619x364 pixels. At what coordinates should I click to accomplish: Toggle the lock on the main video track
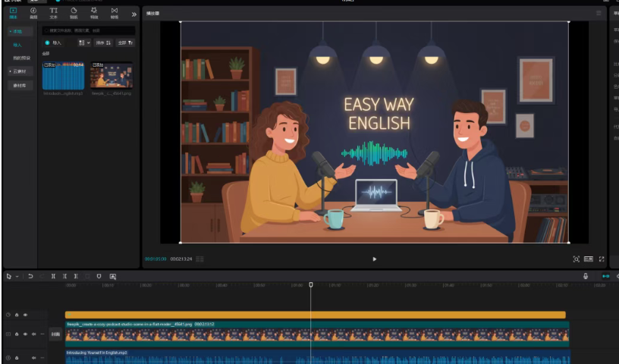(16, 334)
